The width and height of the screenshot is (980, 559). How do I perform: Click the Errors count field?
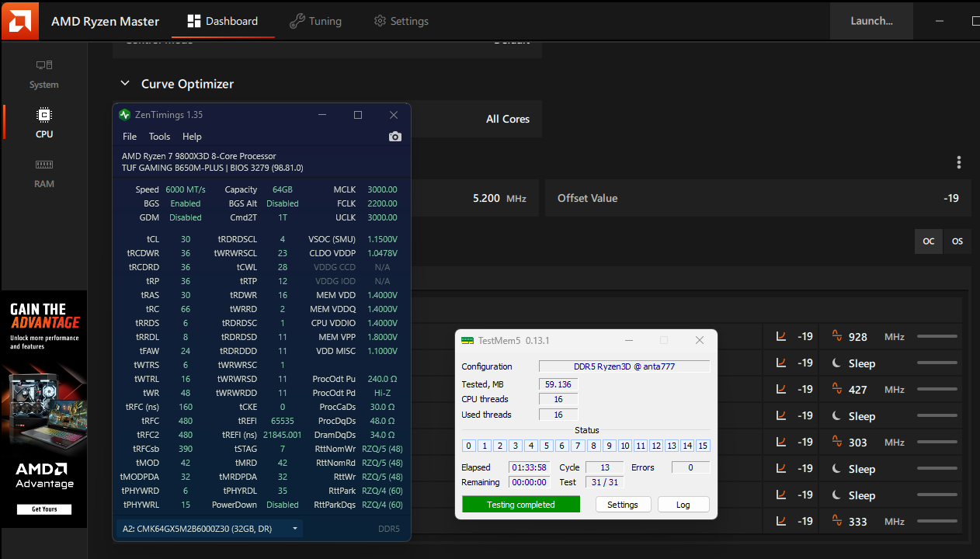pos(690,467)
